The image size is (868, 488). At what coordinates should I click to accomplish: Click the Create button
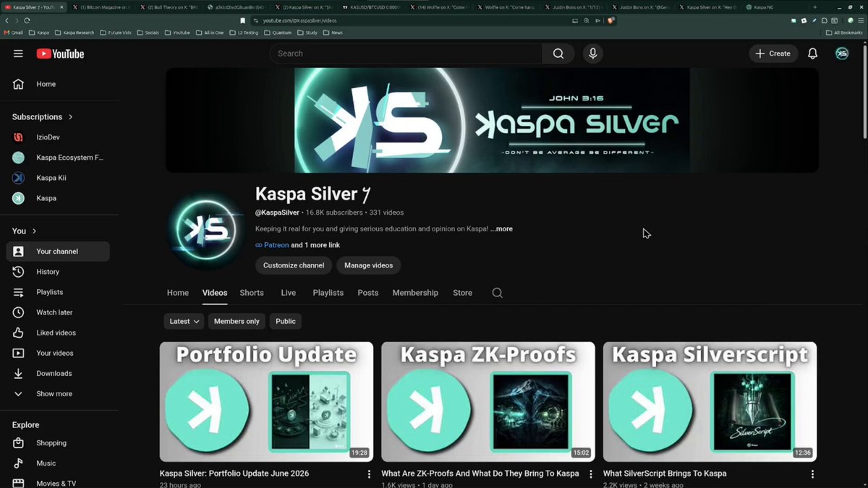[773, 53]
